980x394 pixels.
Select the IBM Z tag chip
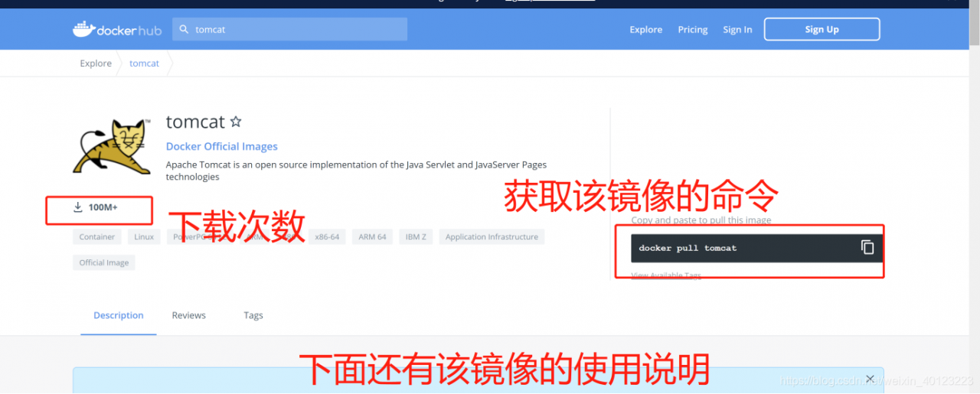416,237
